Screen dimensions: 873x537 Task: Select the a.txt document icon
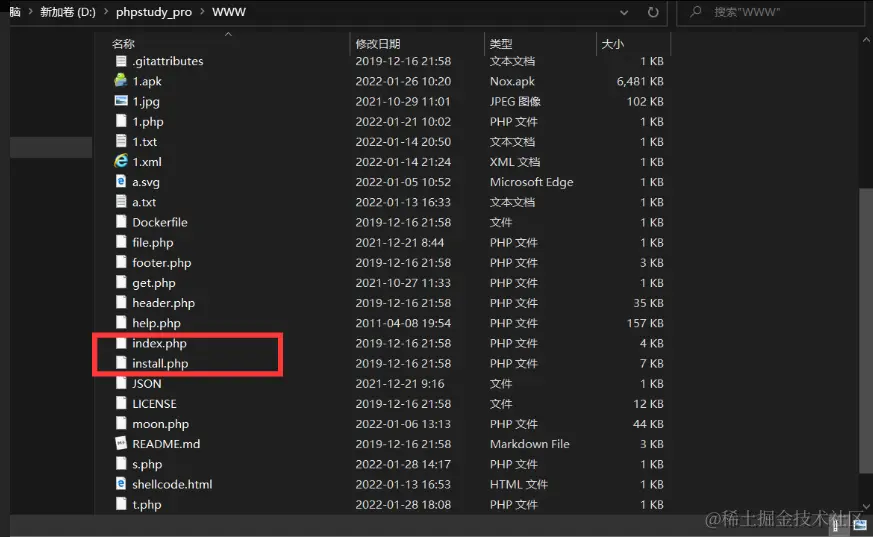pos(121,201)
